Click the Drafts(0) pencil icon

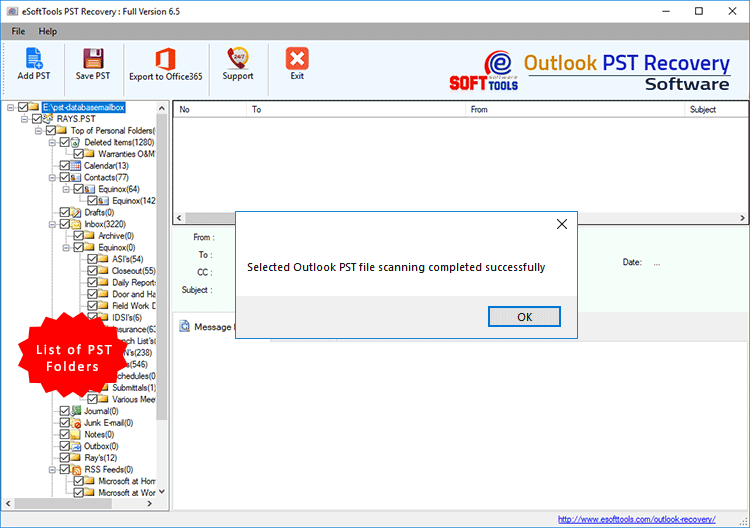[76, 212]
